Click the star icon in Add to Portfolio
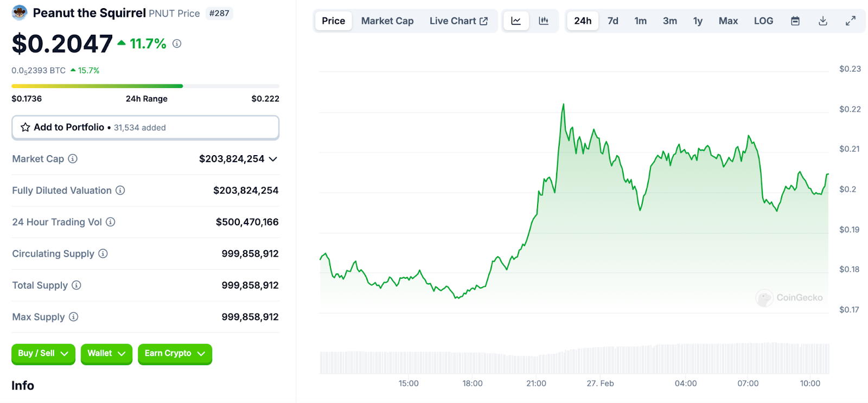 pos(25,127)
